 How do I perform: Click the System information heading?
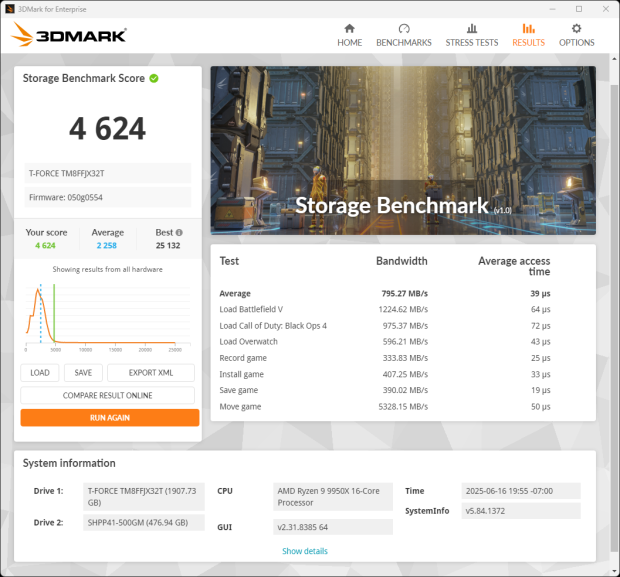69,463
